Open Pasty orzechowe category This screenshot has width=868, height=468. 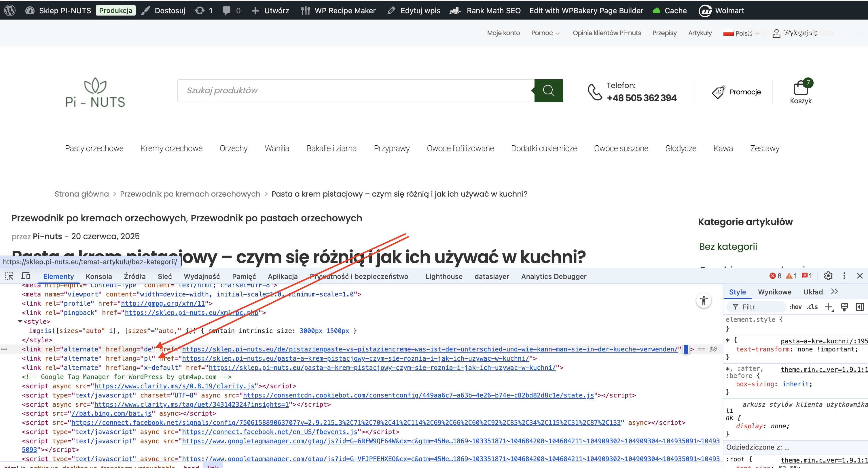94,149
